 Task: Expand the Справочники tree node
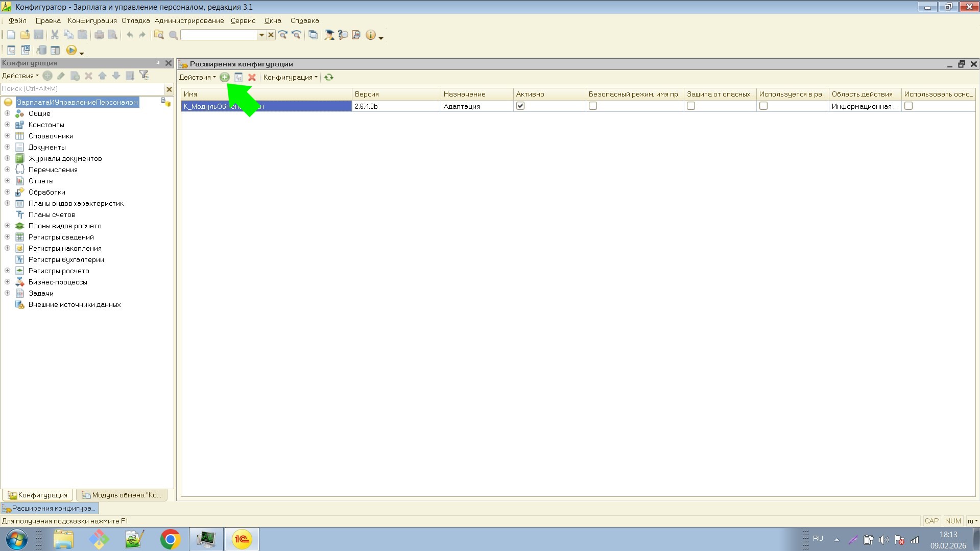(x=8, y=136)
